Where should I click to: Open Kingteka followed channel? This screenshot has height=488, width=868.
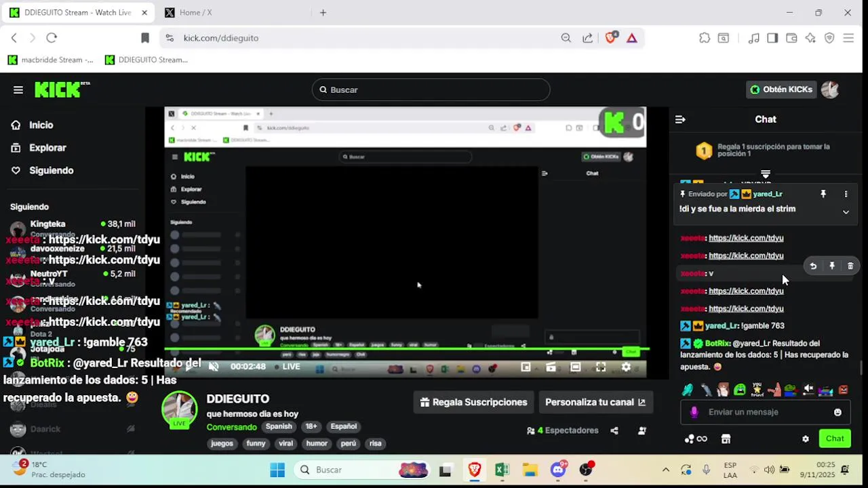tap(73, 228)
